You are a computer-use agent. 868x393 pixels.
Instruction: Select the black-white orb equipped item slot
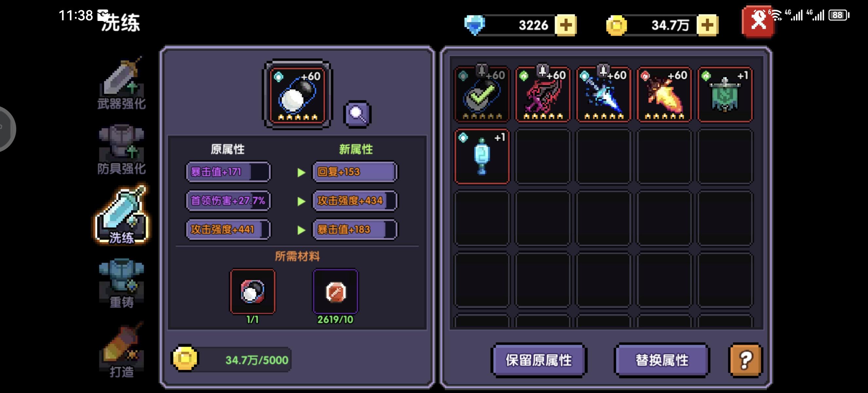tap(298, 94)
